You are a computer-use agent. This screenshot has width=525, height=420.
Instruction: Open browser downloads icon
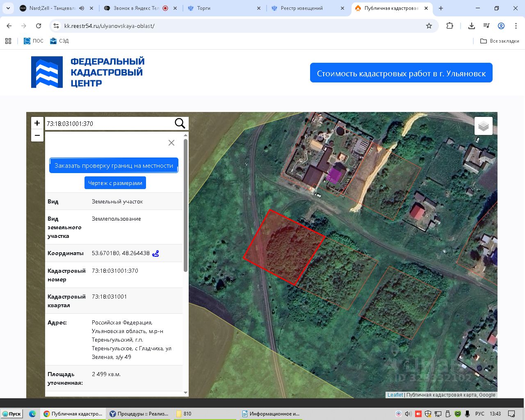[472, 26]
